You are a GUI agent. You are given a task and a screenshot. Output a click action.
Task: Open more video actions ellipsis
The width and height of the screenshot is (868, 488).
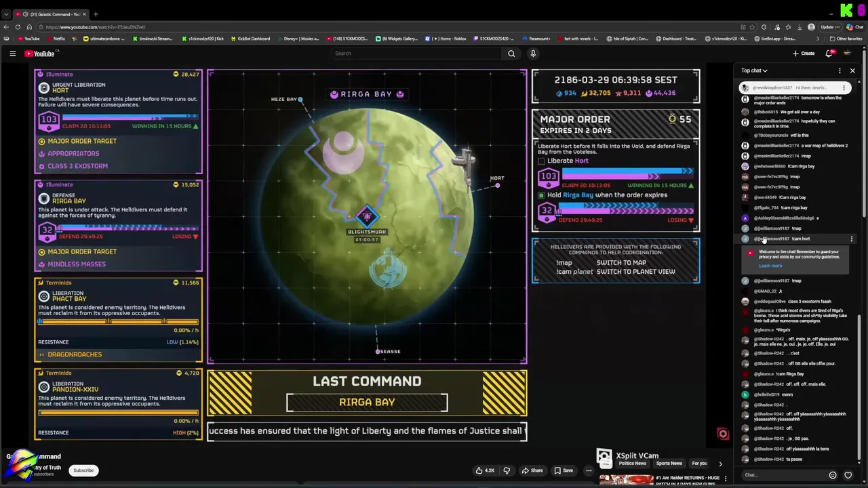pos(589,470)
